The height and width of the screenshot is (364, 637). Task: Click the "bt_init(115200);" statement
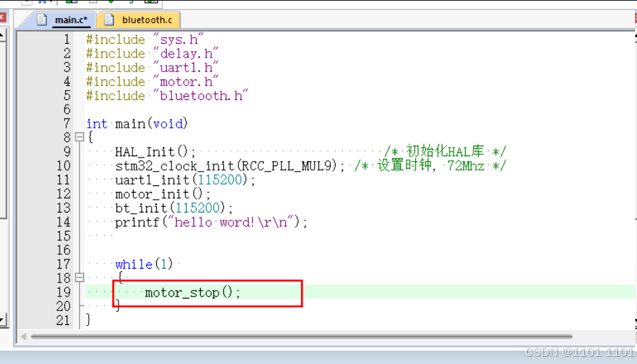(174, 208)
